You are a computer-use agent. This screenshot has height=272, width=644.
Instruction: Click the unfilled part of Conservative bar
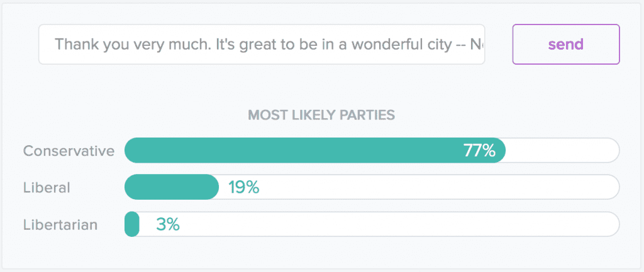563,151
